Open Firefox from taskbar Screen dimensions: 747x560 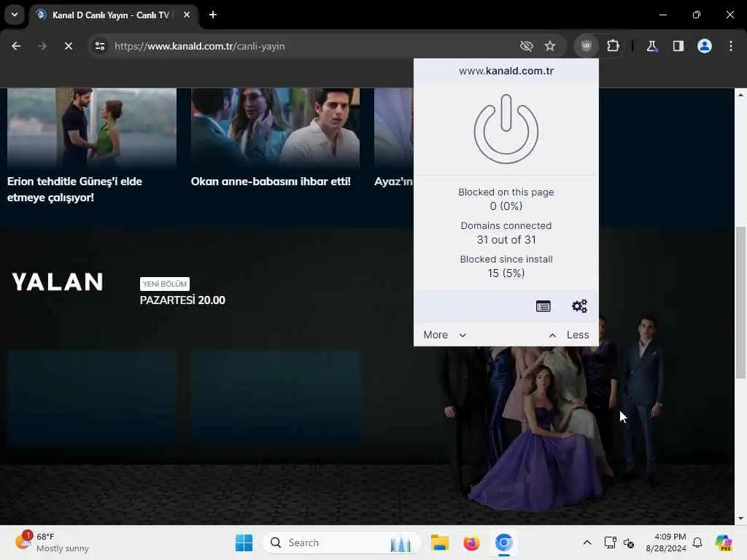471,542
